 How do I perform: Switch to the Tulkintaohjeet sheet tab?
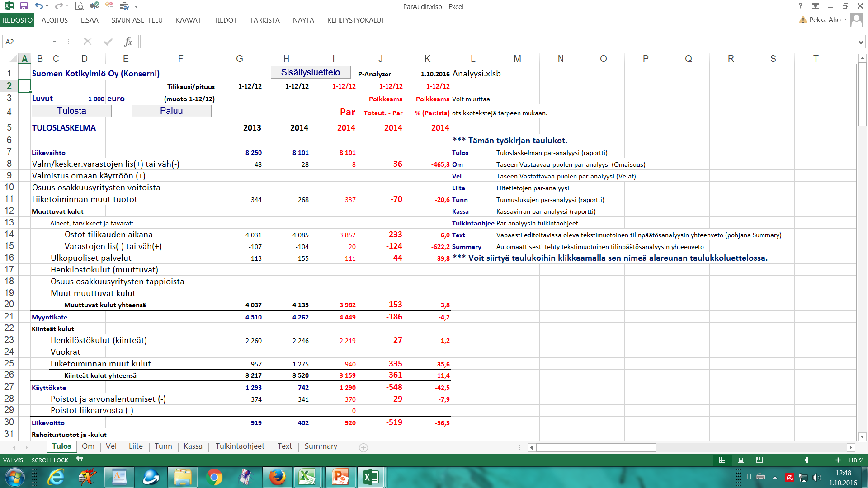click(240, 446)
